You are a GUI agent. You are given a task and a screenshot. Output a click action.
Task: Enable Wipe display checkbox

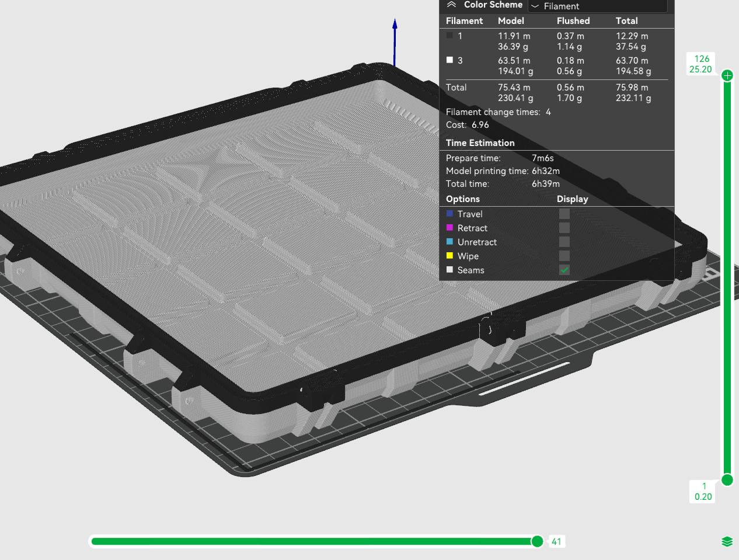564,256
